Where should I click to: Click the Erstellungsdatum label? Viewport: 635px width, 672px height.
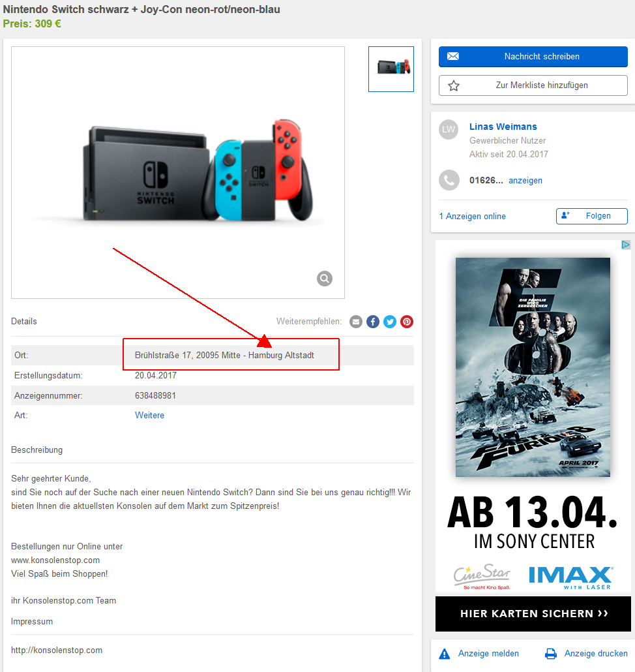pyautogui.click(x=48, y=375)
